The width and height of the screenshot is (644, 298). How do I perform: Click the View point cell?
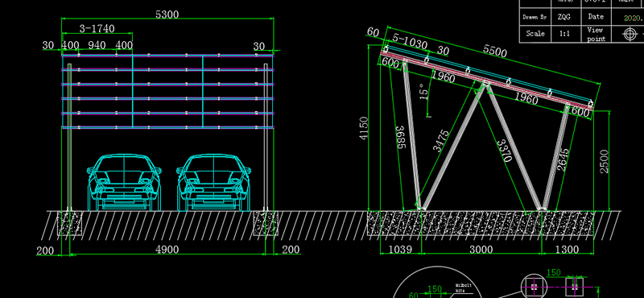point(596,34)
